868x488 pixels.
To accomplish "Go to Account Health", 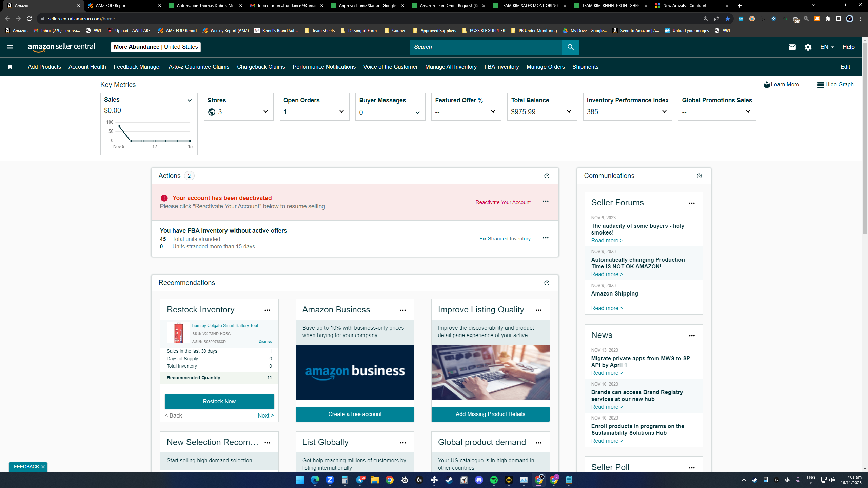I will point(87,67).
